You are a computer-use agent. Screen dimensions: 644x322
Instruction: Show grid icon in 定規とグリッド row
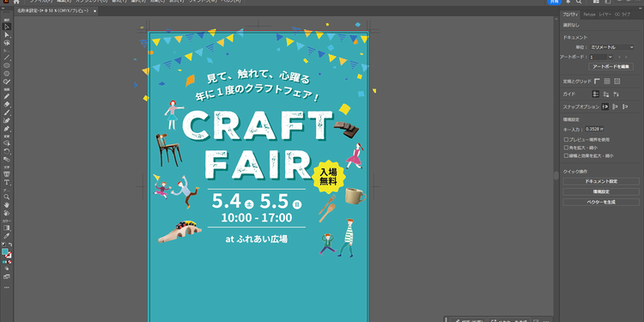click(607, 82)
